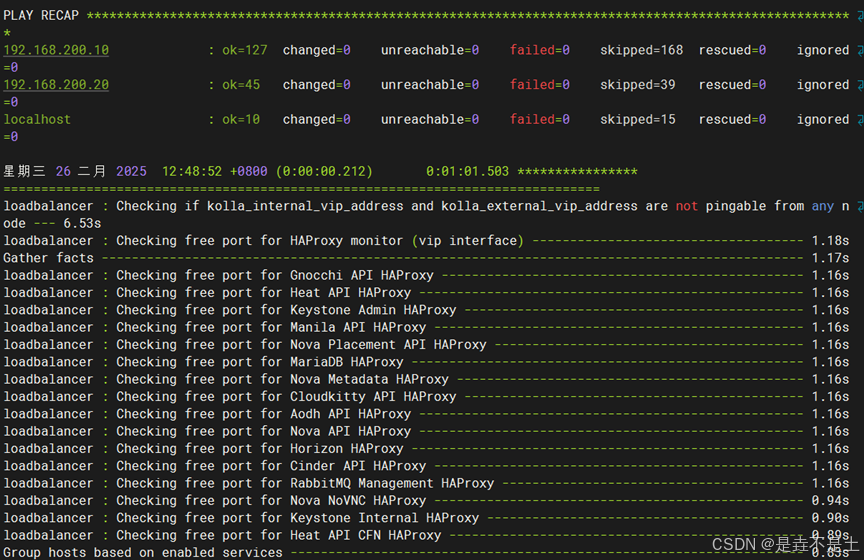Click the MariaDB HAProxy line
The width and height of the screenshot is (864, 560).
426,362
